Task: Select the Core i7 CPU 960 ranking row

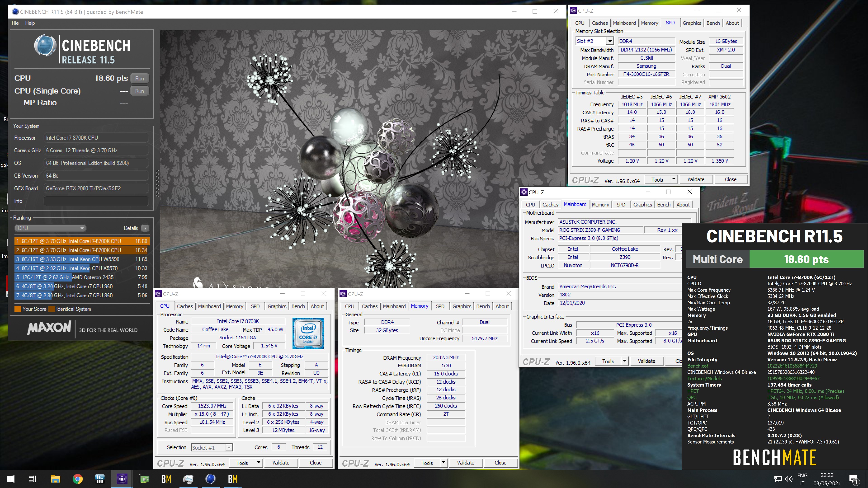Action: [82, 286]
